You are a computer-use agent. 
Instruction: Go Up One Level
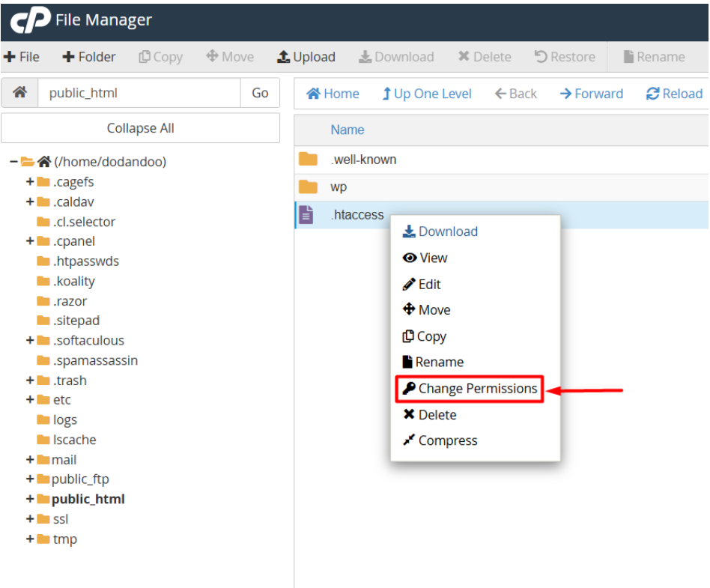click(x=426, y=94)
